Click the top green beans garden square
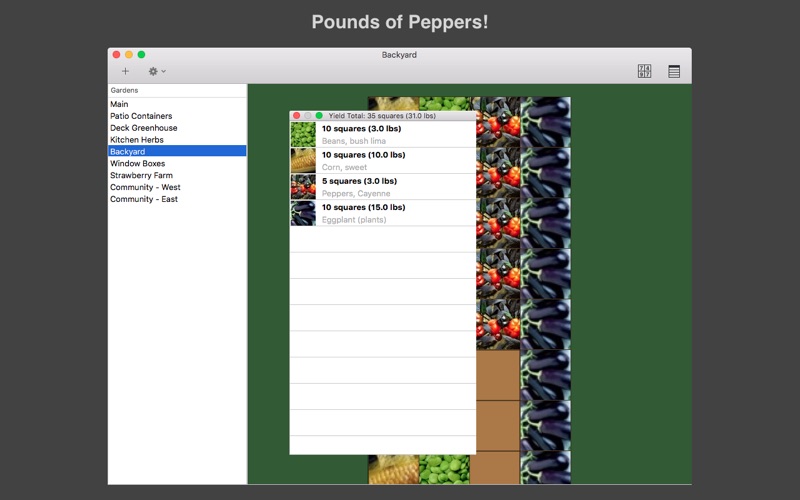 coord(444,104)
